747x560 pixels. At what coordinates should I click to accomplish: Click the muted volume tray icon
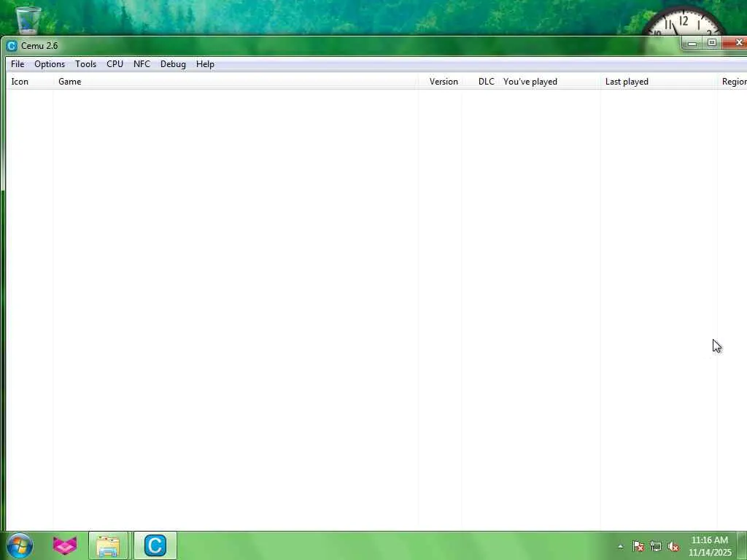coord(673,546)
